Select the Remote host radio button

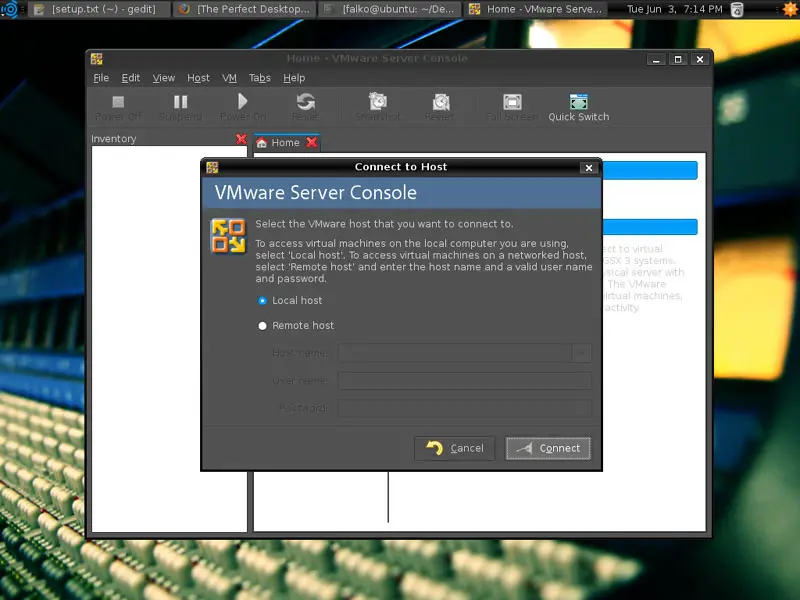pos(262,326)
